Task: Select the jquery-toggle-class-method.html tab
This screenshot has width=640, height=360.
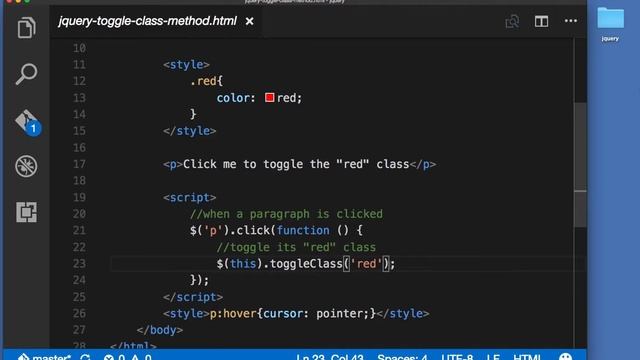Action: pyautogui.click(x=147, y=21)
